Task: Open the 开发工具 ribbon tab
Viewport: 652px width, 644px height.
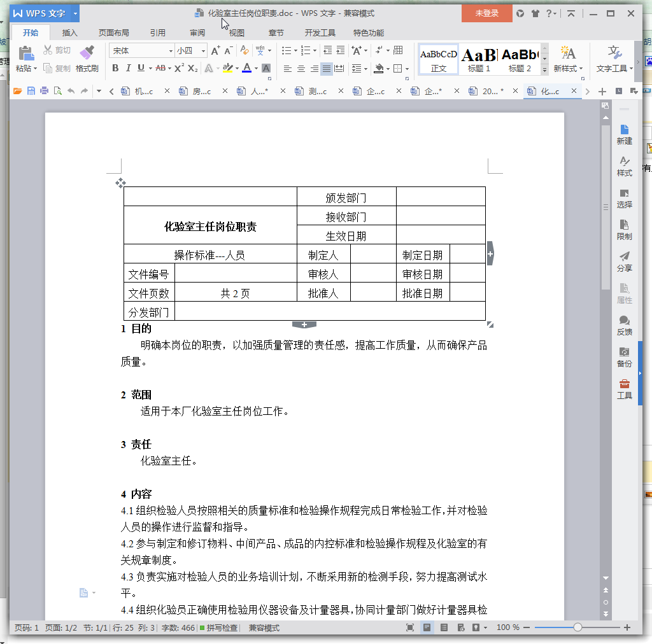Action: click(320, 33)
